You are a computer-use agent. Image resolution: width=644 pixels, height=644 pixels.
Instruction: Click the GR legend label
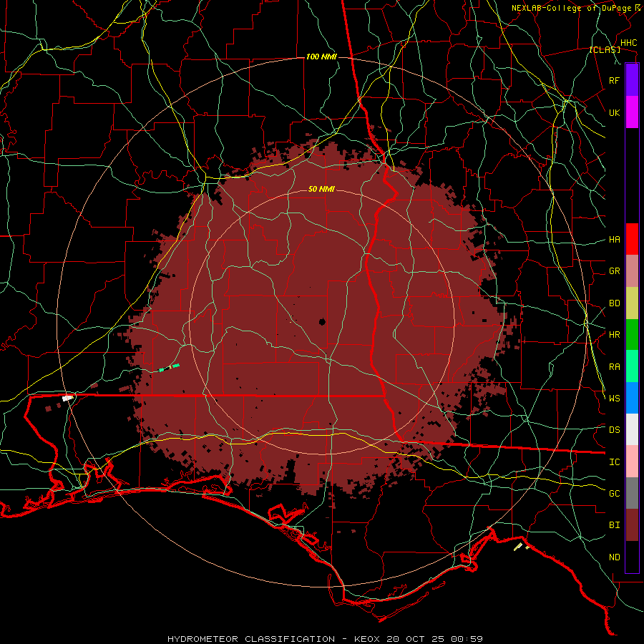tap(614, 271)
